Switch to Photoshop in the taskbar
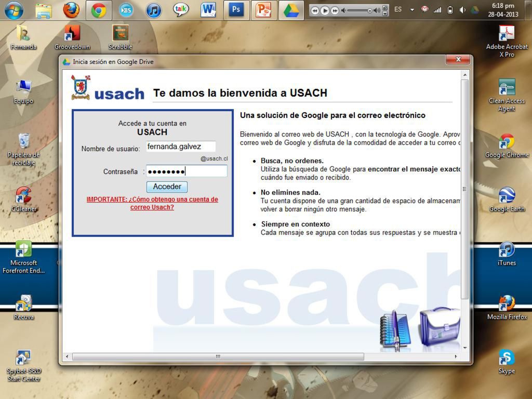 point(236,10)
